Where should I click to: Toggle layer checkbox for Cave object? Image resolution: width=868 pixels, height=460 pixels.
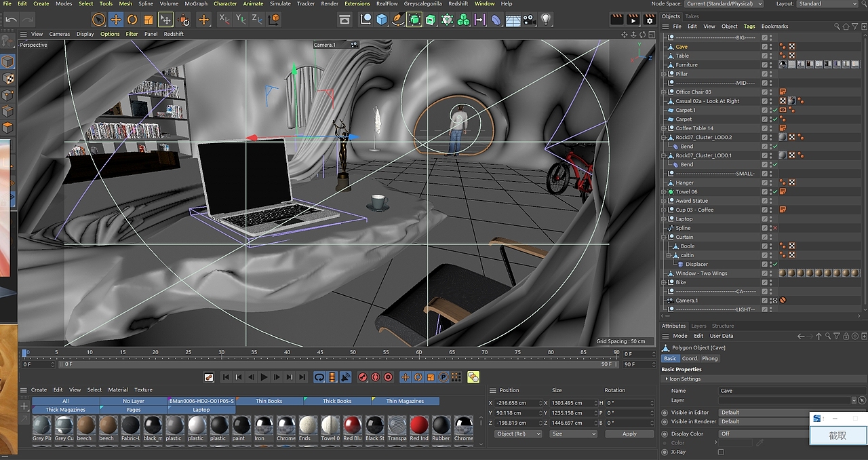tap(764, 47)
